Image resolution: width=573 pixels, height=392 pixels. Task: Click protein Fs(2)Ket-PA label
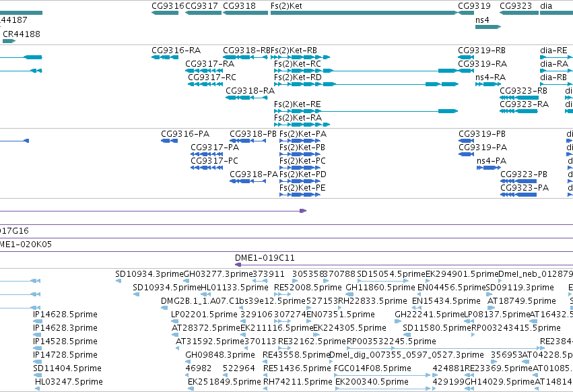(303, 134)
